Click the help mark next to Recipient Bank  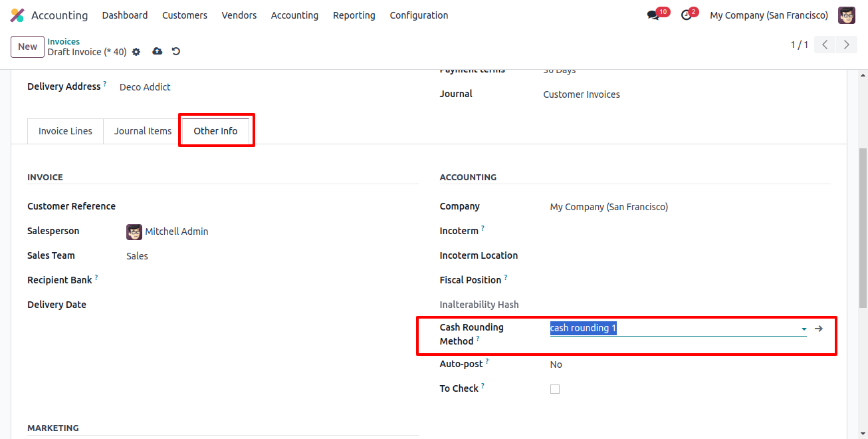point(96,277)
